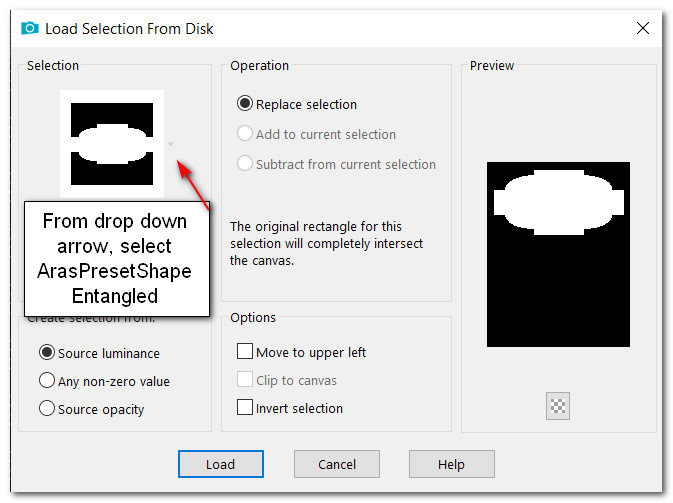
Task: Select Source opacity radio button
Action: [47, 409]
